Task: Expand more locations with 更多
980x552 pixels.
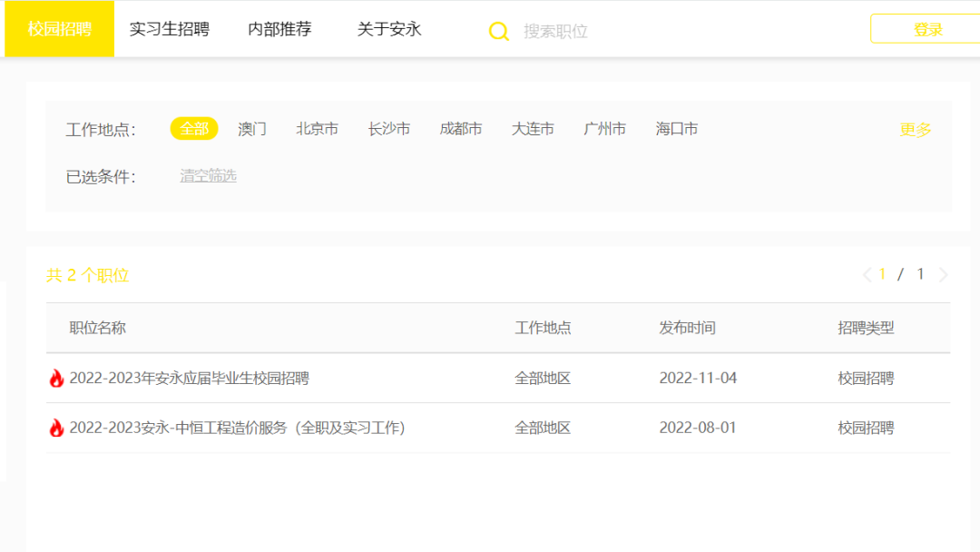Action: click(916, 130)
